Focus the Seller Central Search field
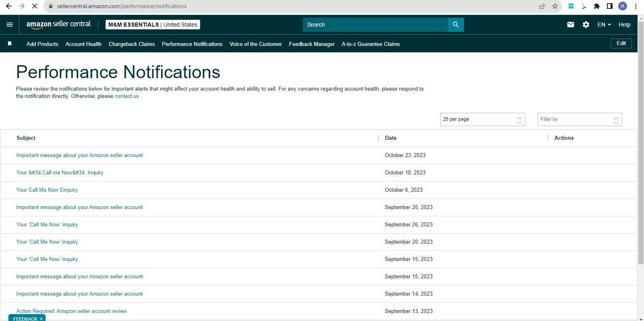The height and width of the screenshot is (321, 644). pyautogui.click(x=375, y=25)
